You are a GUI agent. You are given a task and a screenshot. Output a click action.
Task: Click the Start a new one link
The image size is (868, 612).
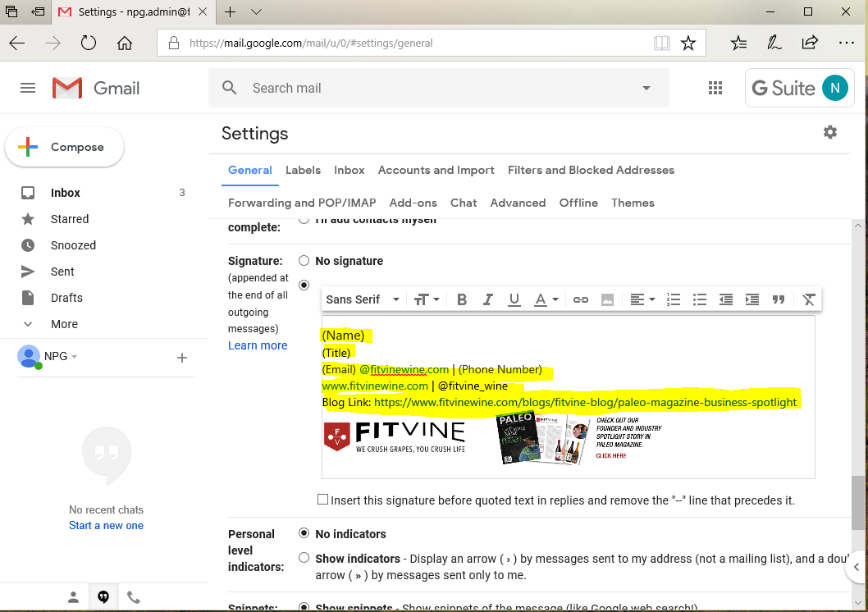pyautogui.click(x=107, y=526)
